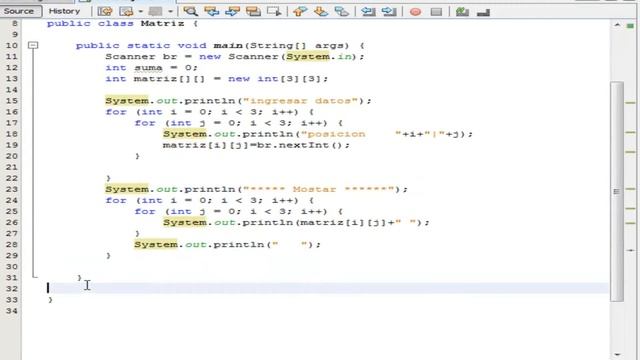Screen dimensions: 640x360
Task: Place the cursor in highlighted line 32
Action: [x=327, y=288]
